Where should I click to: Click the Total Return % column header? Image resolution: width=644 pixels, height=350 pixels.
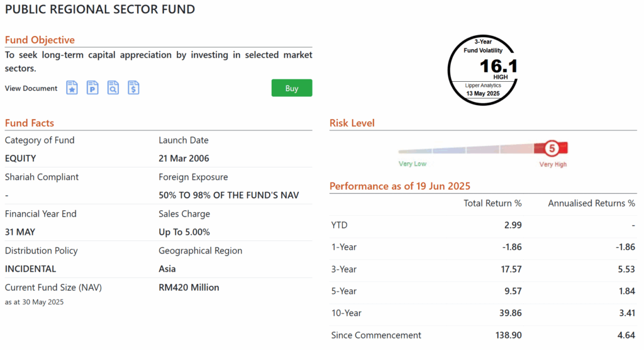[x=492, y=203]
